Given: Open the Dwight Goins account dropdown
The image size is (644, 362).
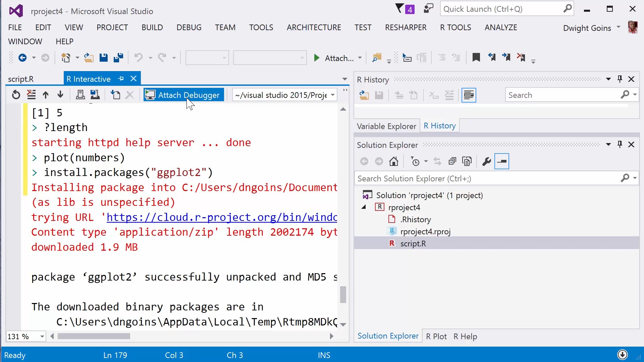Looking at the screenshot, I should pos(619,27).
